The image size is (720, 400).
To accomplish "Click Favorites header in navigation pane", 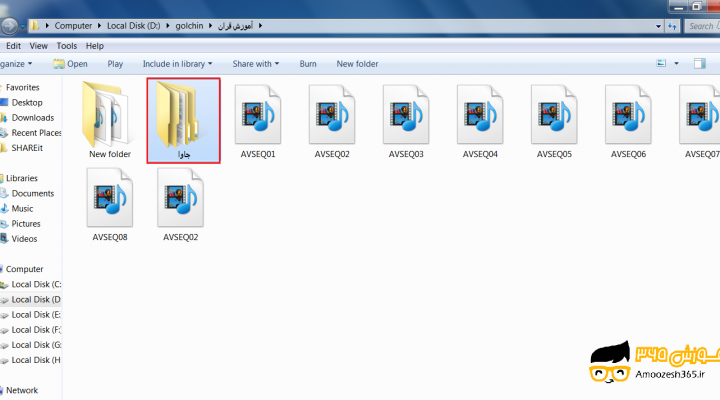I will click(22, 87).
